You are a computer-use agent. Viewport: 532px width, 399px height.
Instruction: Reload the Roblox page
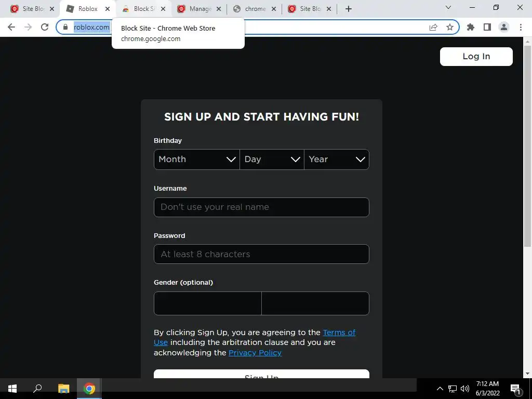45,27
